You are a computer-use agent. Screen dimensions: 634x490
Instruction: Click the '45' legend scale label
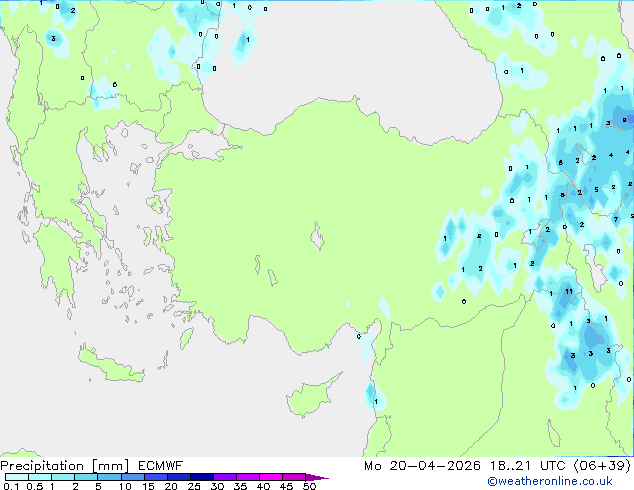(286, 486)
